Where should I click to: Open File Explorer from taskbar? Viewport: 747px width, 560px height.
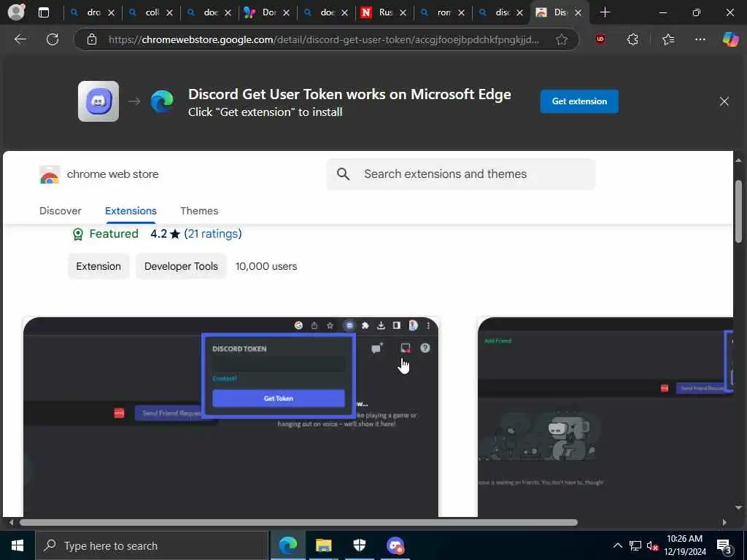coord(323,545)
